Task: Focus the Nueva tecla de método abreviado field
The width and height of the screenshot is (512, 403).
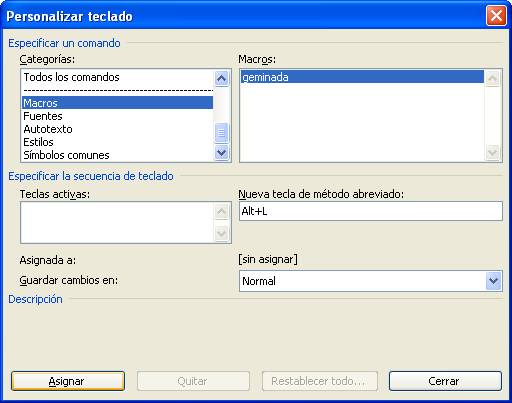Action: pyautogui.click(x=371, y=211)
